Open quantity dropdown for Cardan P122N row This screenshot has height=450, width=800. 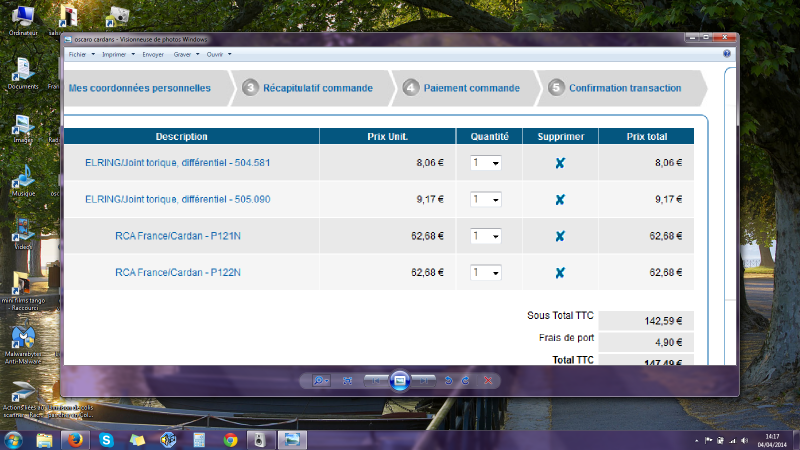(486, 272)
